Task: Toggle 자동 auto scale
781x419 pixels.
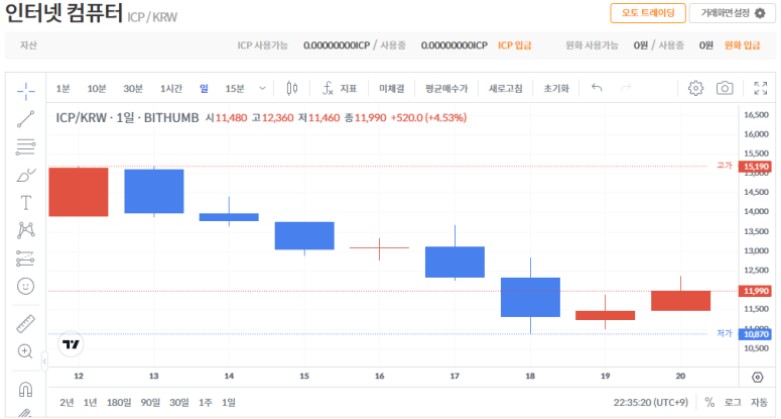Action: [x=759, y=403]
